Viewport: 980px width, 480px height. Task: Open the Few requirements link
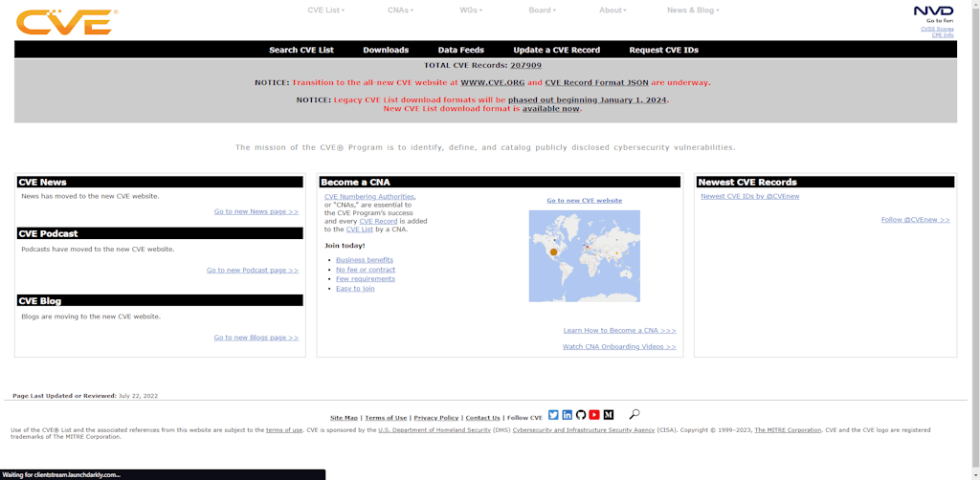pyautogui.click(x=366, y=279)
